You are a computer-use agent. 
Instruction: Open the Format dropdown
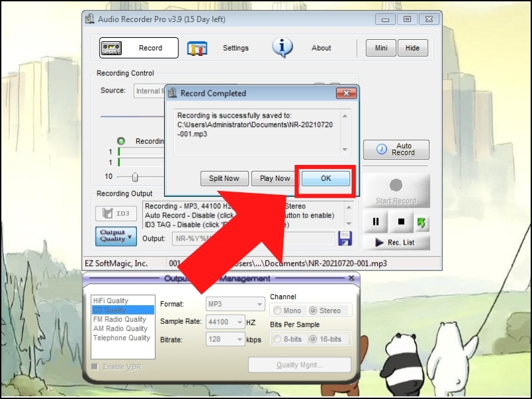pyautogui.click(x=259, y=304)
